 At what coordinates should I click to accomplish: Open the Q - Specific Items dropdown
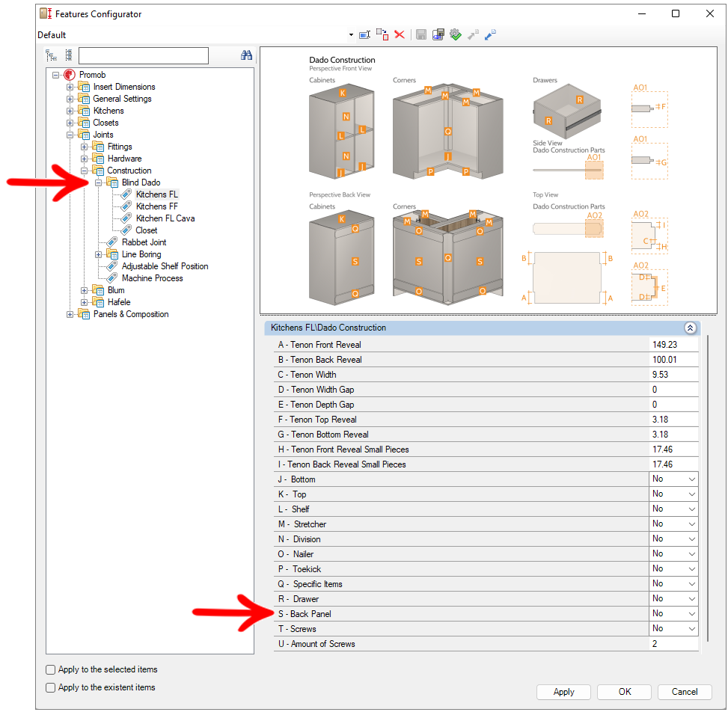[692, 584]
